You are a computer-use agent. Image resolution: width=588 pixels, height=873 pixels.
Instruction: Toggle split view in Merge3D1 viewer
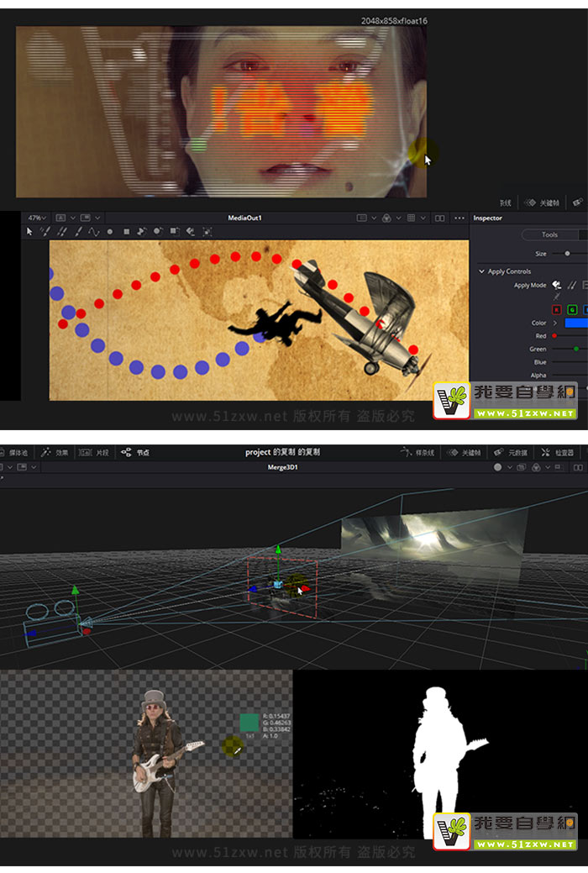point(579,467)
